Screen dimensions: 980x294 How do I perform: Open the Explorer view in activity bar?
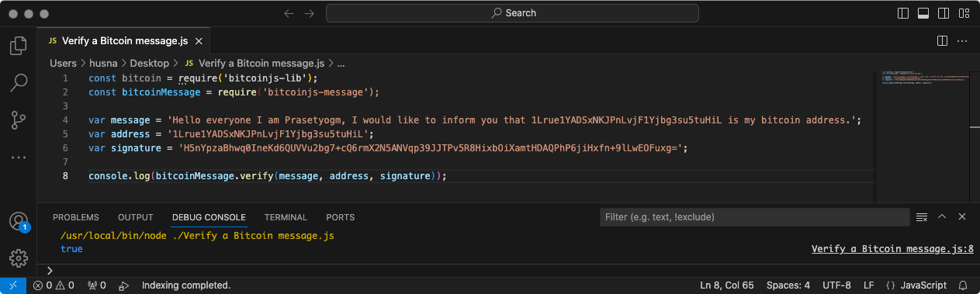pyautogui.click(x=19, y=46)
